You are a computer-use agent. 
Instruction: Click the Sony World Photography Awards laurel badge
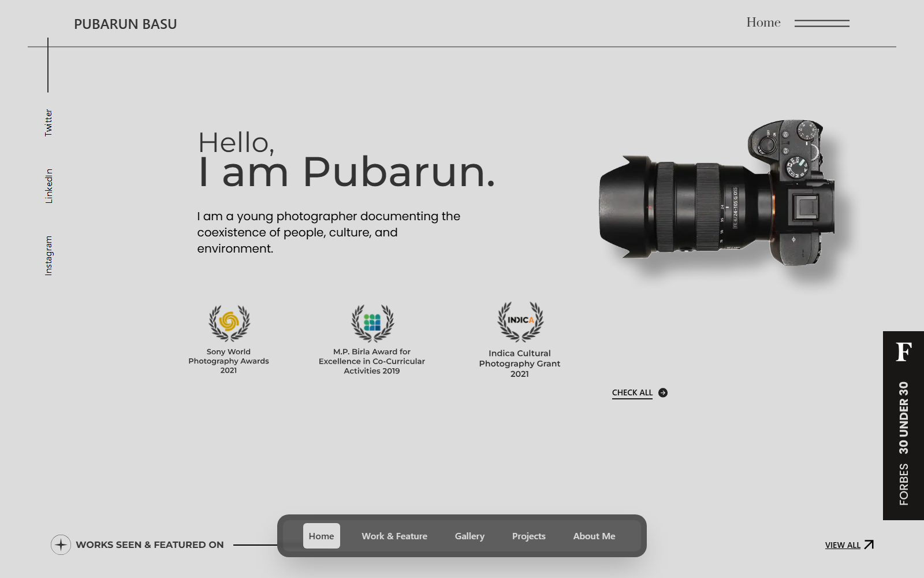pos(229,323)
